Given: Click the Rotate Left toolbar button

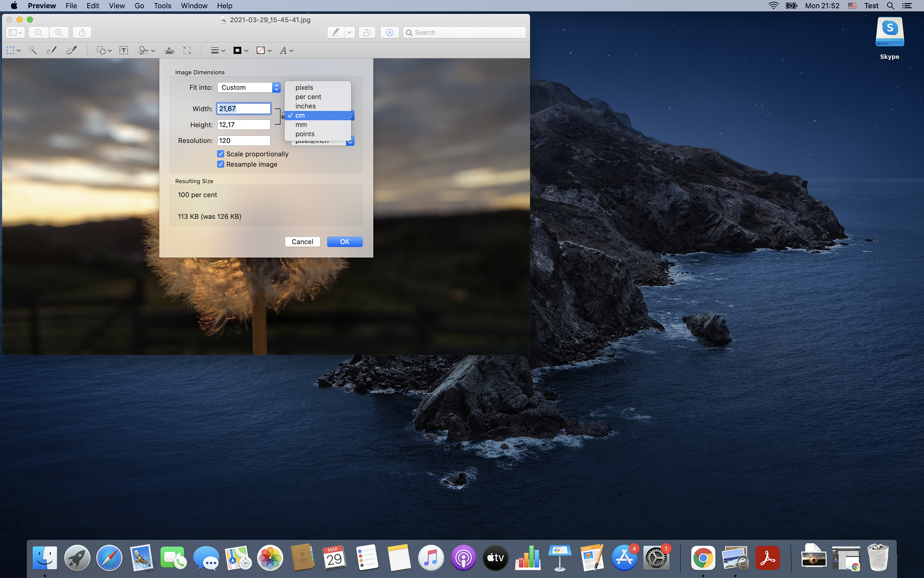Looking at the screenshot, I should click(x=367, y=32).
